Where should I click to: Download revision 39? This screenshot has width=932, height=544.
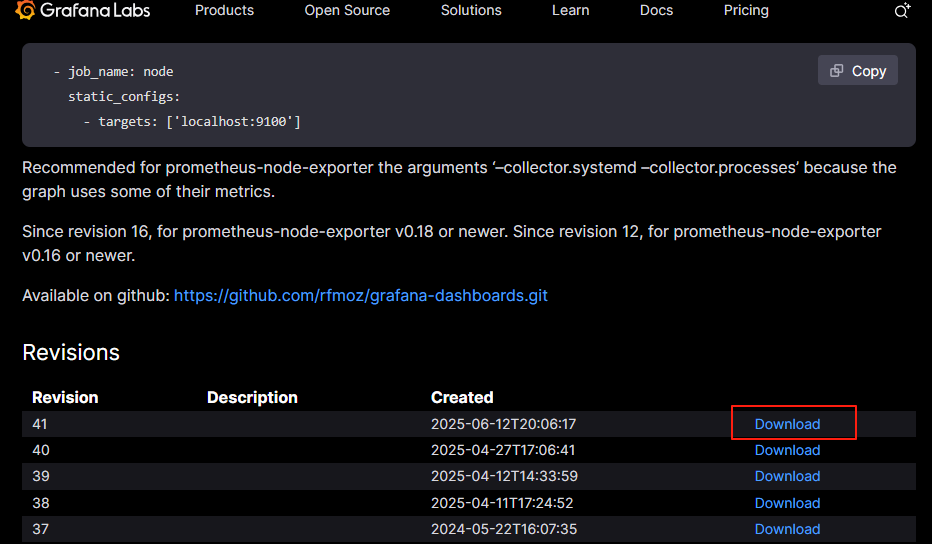[787, 476]
